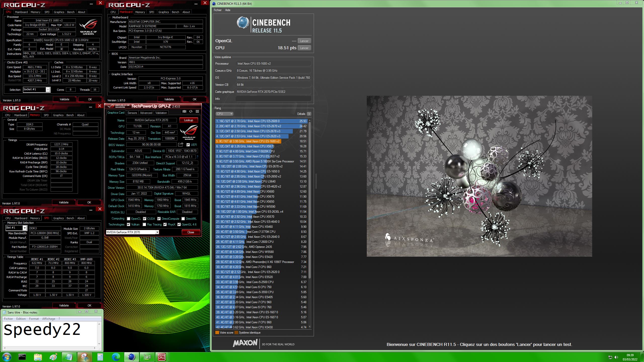Click network icon in system tray
Viewport: 644px width, 362px height.
coord(610,357)
